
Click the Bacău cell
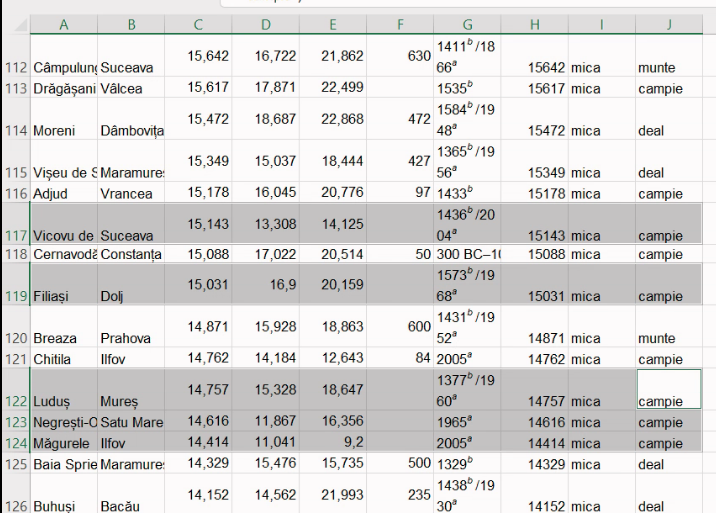tap(131, 506)
